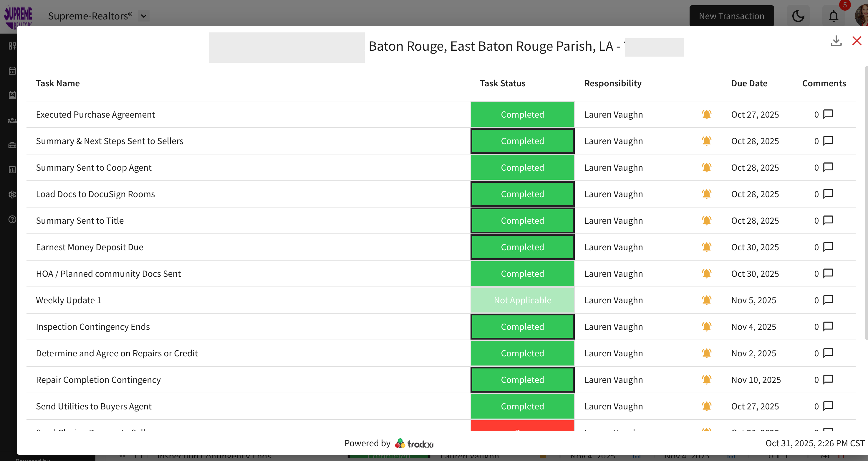The height and width of the screenshot is (461, 868).
Task: Click the reminder bell on the Weekly Update 1 row
Action: [x=706, y=300]
